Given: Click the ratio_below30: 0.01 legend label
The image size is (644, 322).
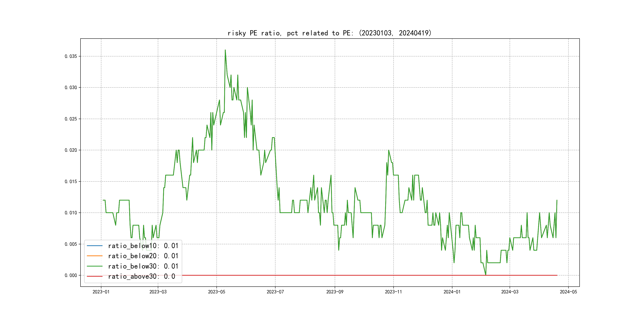Looking at the screenshot, I should pos(143,266).
